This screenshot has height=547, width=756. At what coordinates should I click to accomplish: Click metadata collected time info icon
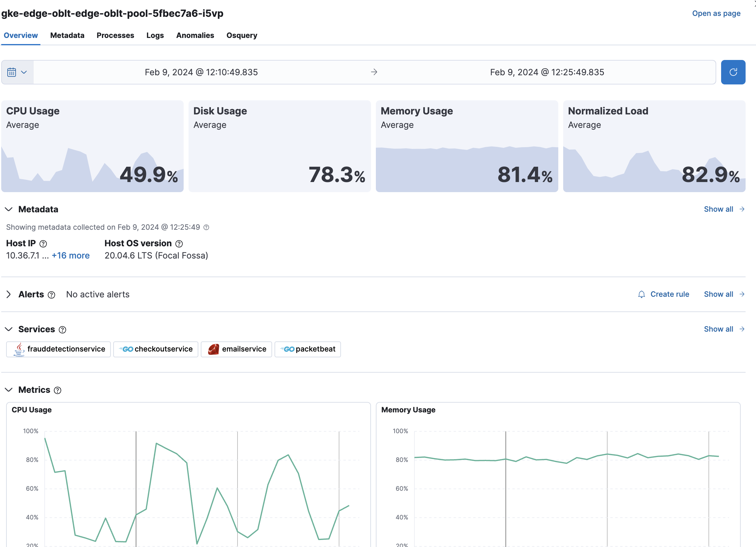click(x=206, y=227)
